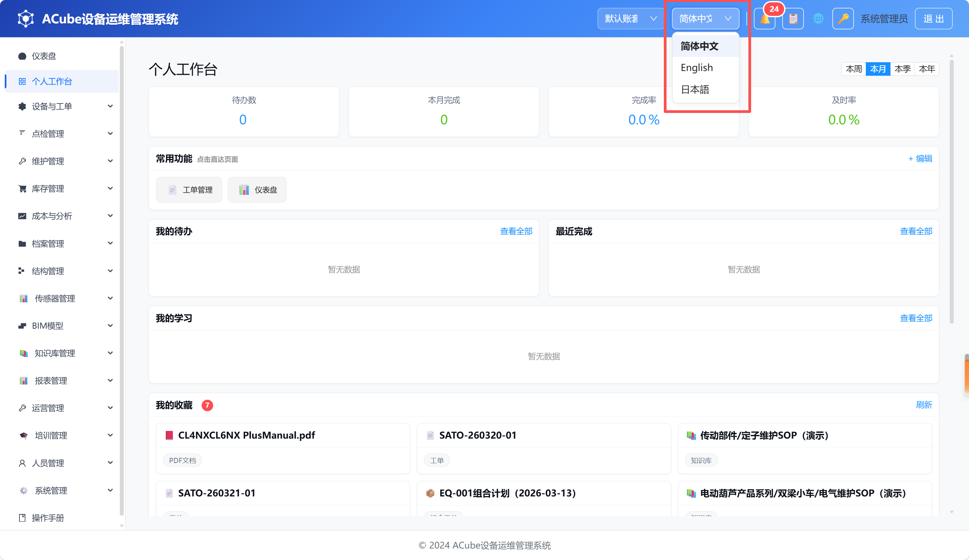Switch period filter to 本周
The width and height of the screenshot is (969, 560).
coord(854,69)
